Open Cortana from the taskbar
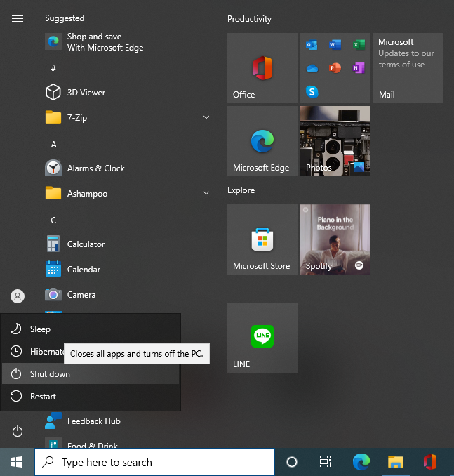This screenshot has height=476, width=454. (292, 462)
